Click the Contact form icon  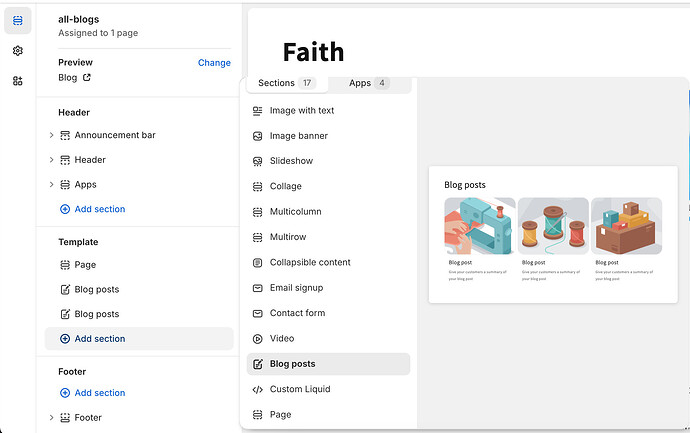257,313
